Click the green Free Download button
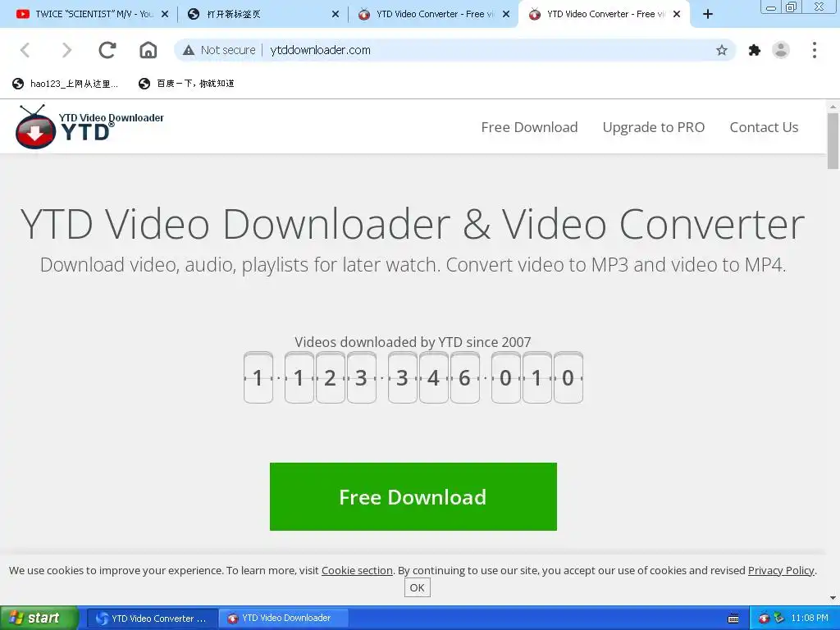840x630 pixels. click(413, 496)
